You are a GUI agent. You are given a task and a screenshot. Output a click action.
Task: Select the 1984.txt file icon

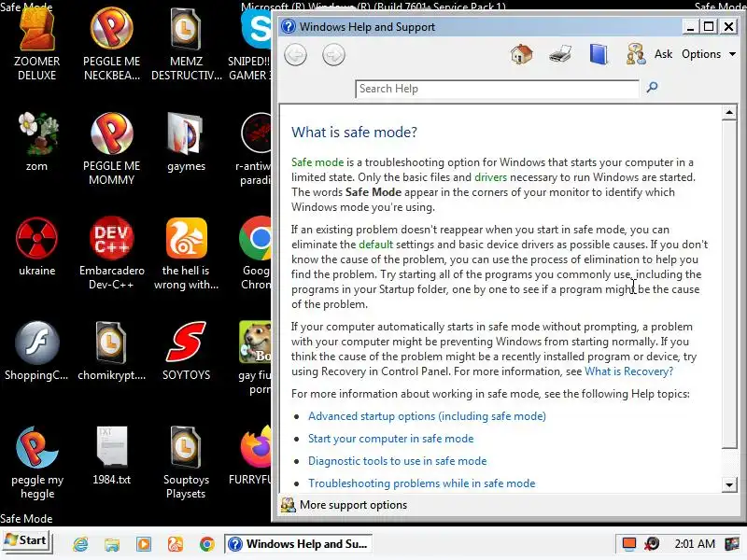pos(112,455)
